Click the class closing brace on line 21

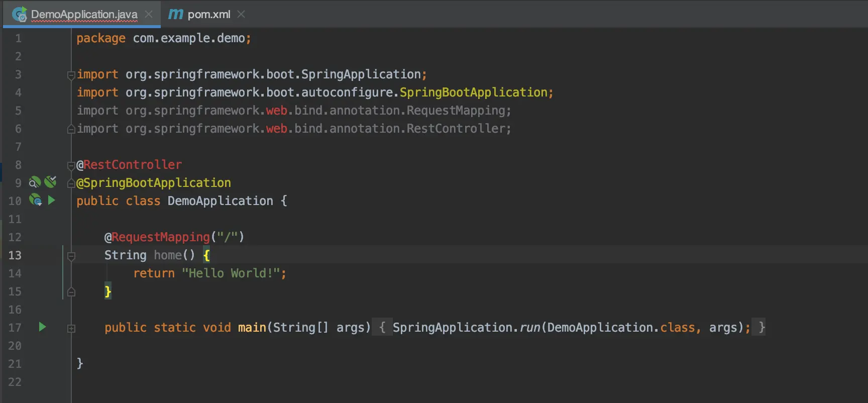tap(80, 364)
